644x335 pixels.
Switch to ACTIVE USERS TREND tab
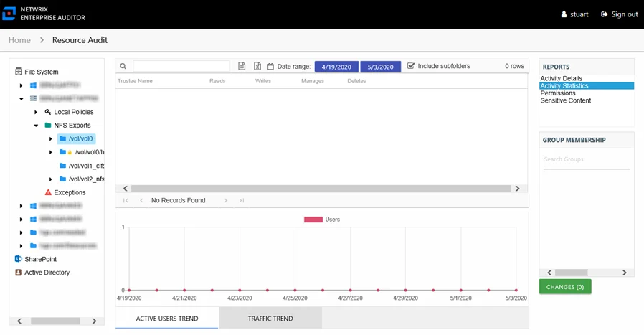tap(167, 319)
